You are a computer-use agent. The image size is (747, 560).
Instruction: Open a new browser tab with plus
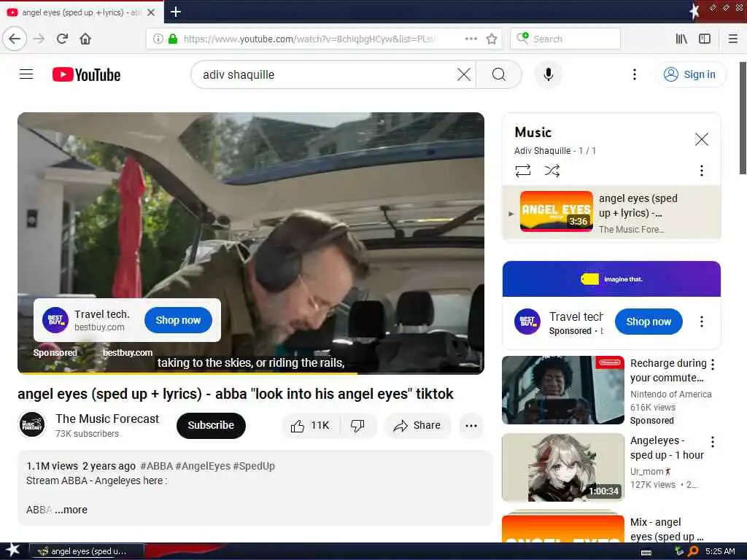click(x=175, y=12)
